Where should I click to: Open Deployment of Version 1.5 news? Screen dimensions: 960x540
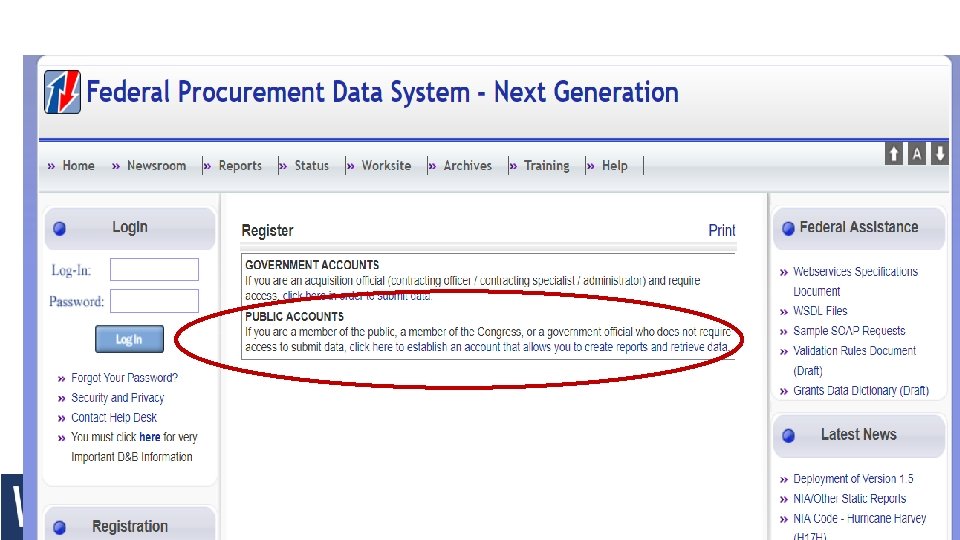853,479
